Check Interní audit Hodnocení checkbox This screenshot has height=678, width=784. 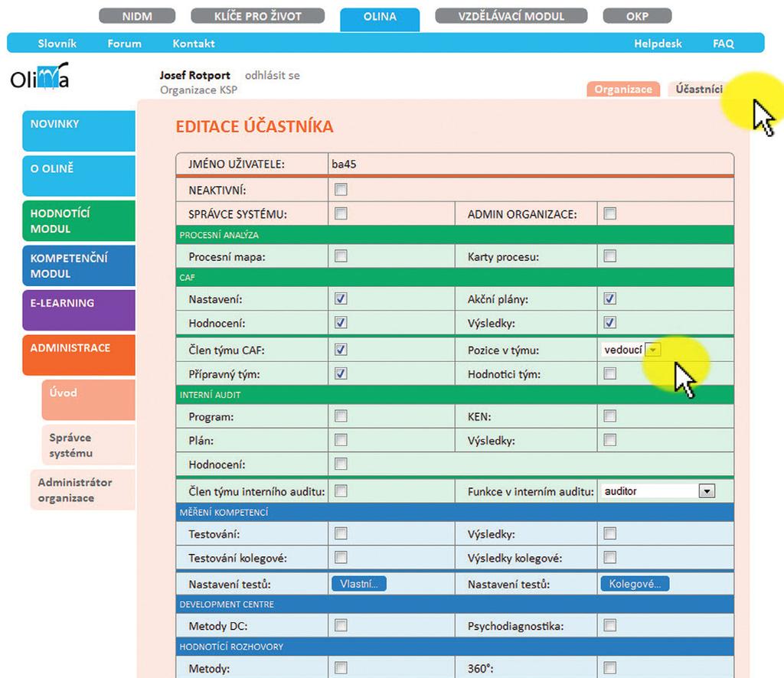click(x=341, y=464)
